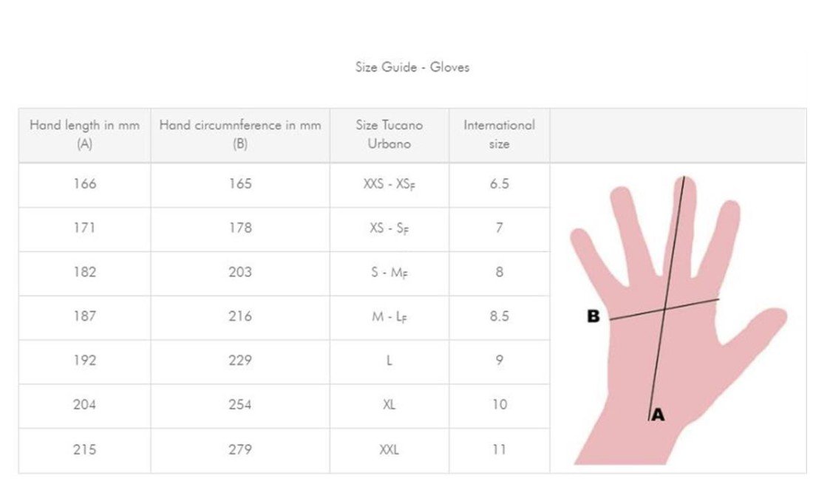
Task: Select hand length cell 166
Action: (84, 184)
